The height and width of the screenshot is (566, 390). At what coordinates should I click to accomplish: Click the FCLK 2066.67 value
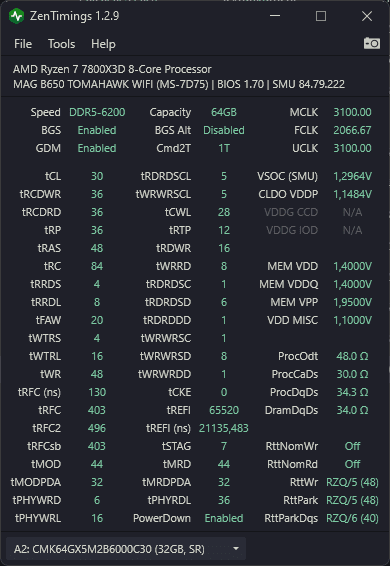352,130
